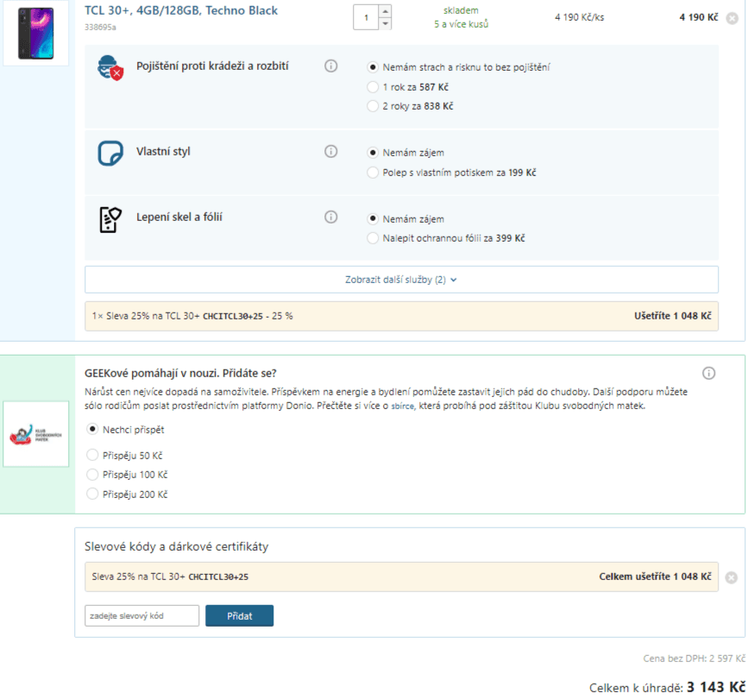Viewport: 748px width, 700px height.
Task: Choose Přispěju 200 Kč donation
Action: click(92, 494)
